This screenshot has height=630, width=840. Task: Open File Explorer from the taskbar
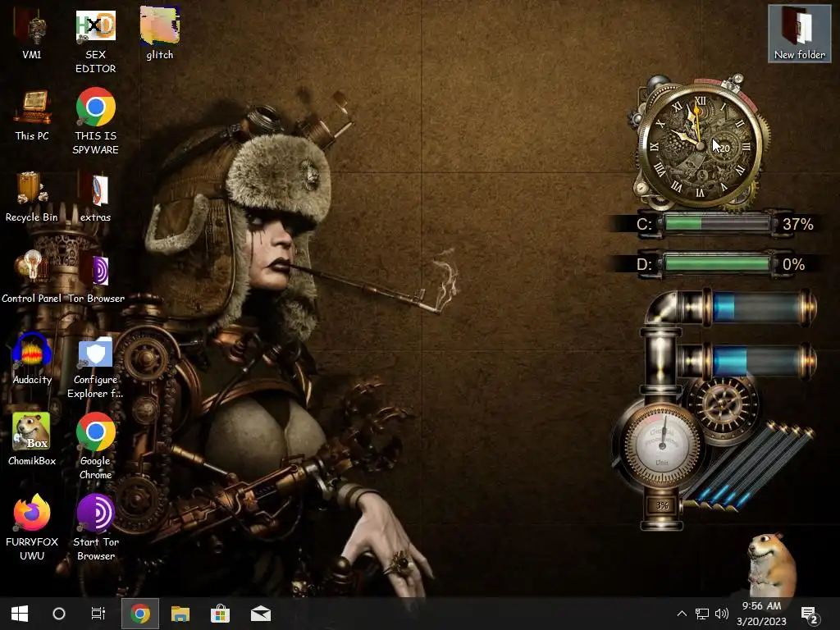pyautogui.click(x=180, y=614)
